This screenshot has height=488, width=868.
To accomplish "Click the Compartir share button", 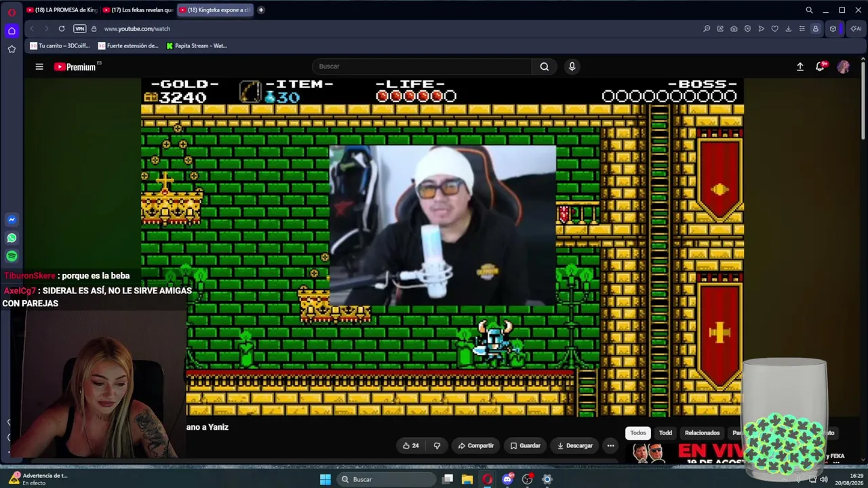I will pos(475,445).
